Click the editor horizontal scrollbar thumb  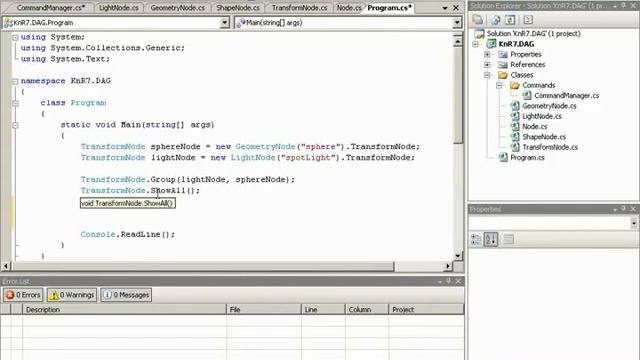pyautogui.click(x=202, y=266)
